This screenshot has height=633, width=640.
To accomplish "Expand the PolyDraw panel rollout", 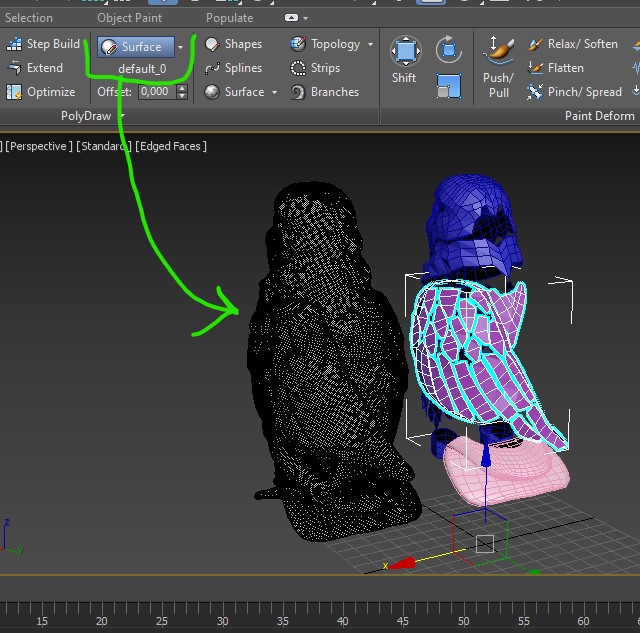I will coord(122,116).
